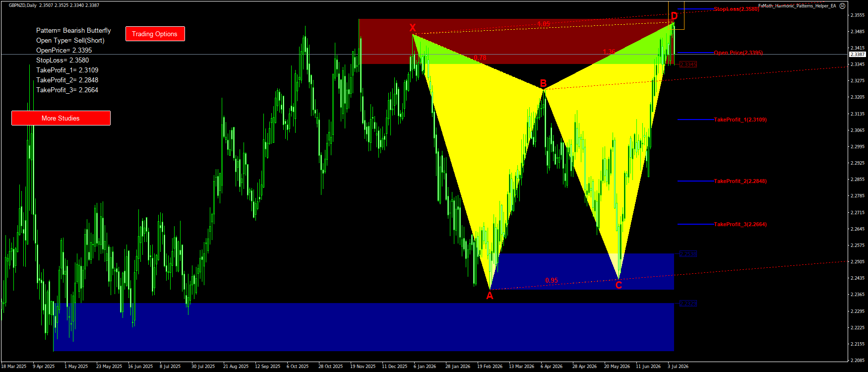The height and width of the screenshot is (372, 868).
Task: Select the 3 Jul 2026 date label
Action: tap(678, 367)
